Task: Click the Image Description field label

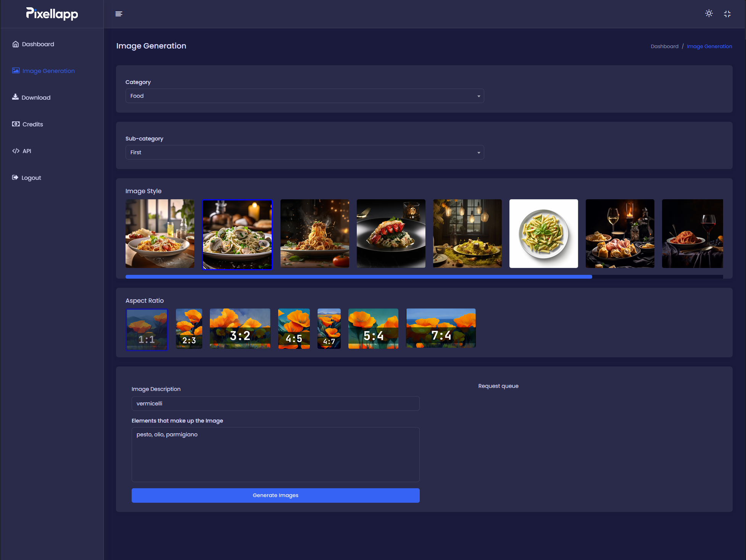Action: point(156,389)
